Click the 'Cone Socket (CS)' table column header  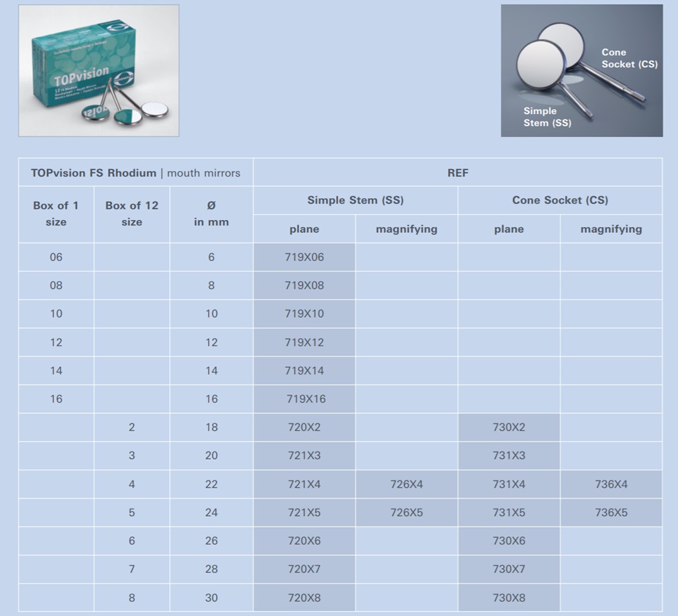click(560, 200)
